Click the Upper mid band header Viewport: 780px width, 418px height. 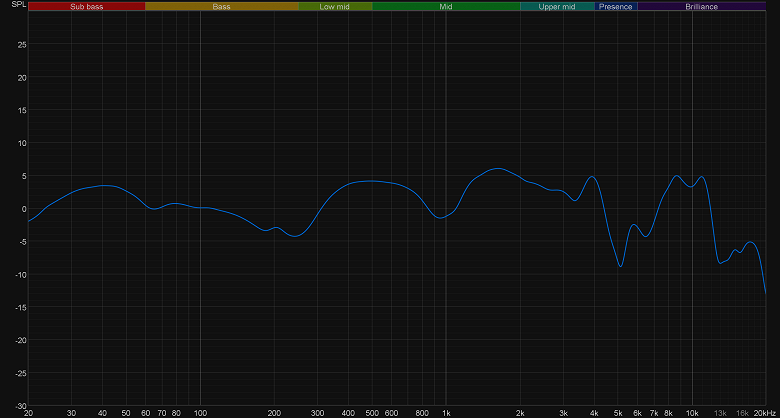(557, 6)
